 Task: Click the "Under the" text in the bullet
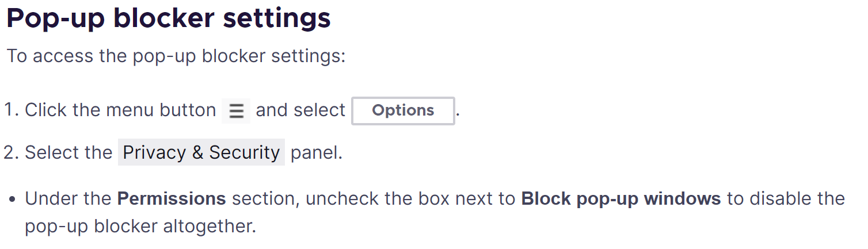coord(68,199)
